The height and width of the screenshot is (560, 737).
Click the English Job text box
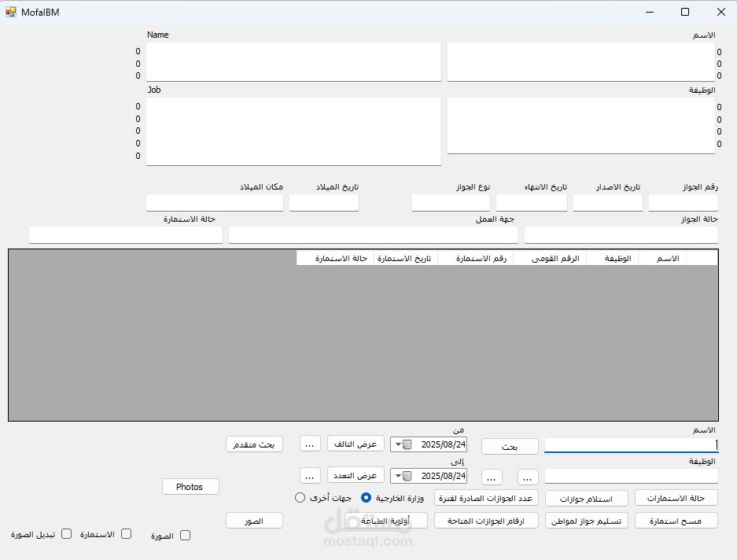pyautogui.click(x=293, y=131)
